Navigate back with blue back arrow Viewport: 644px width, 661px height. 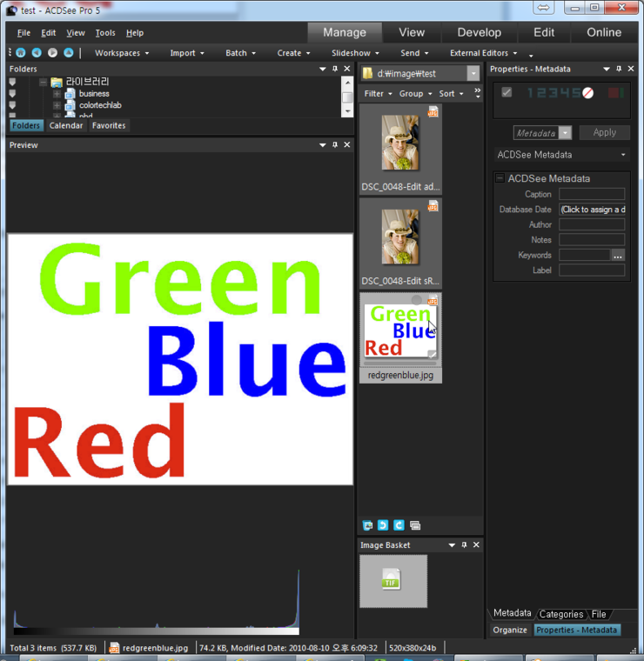(x=37, y=53)
